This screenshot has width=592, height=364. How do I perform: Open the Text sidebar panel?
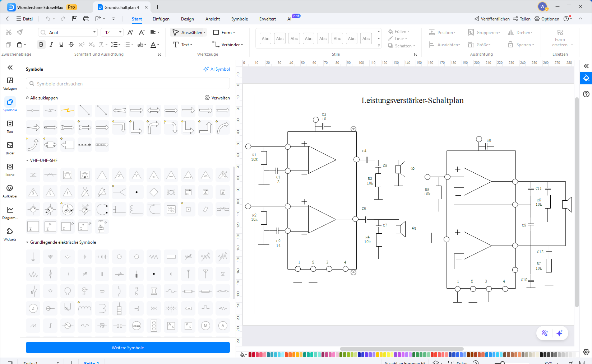tap(10, 126)
